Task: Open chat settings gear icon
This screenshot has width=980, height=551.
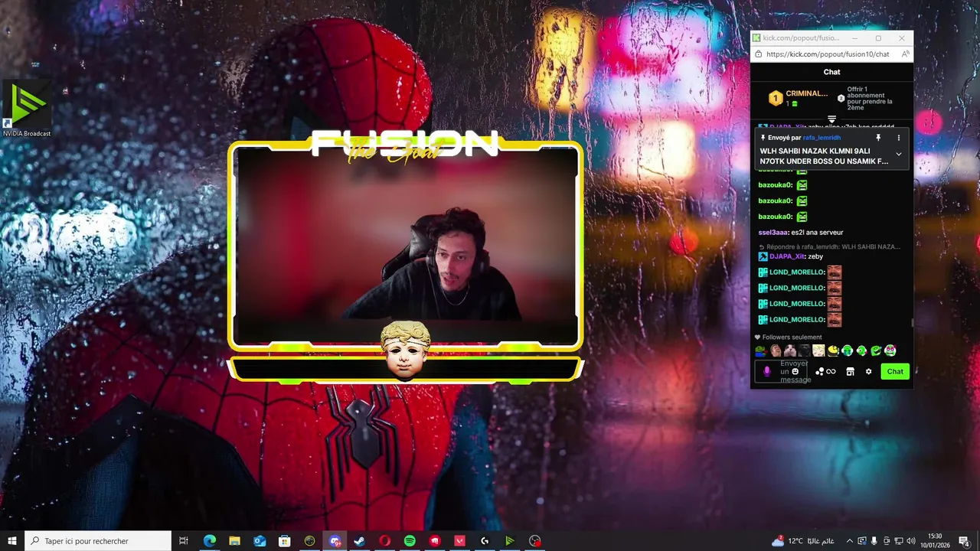Action: coord(868,371)
